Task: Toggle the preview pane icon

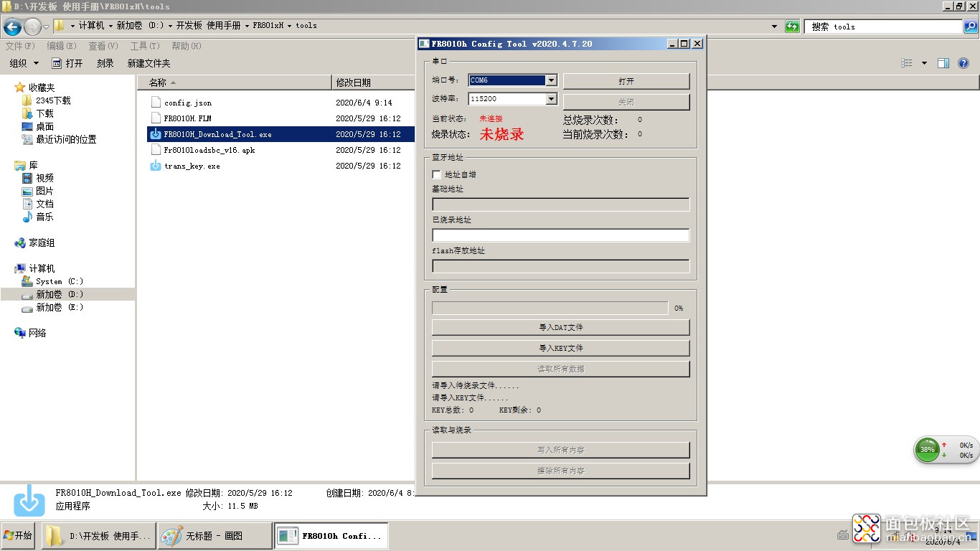Action: pos(943,63)
